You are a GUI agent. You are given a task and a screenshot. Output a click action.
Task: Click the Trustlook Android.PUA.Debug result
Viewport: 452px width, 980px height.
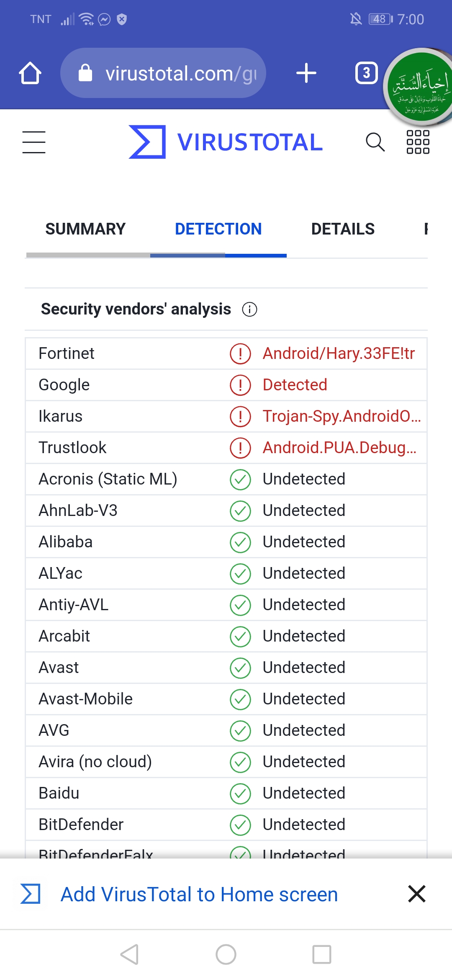click(x=339, y=448)
